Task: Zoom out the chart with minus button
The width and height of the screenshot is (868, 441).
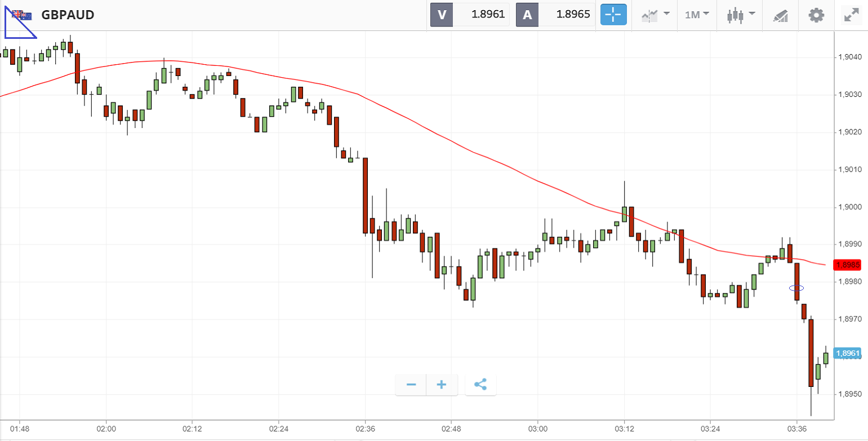Action: click(x=411, y=385)
